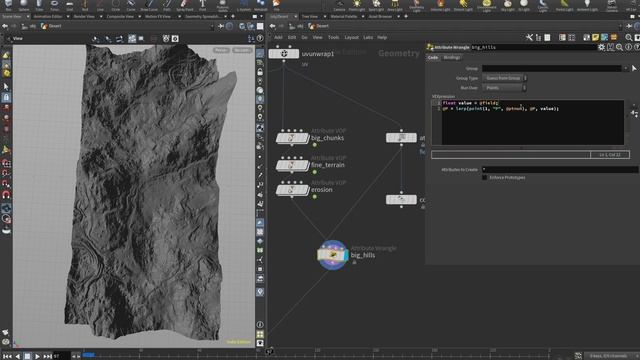Add a Camera from shelf
This screenshot has height=360, width=640.
(x=339, y=5)
